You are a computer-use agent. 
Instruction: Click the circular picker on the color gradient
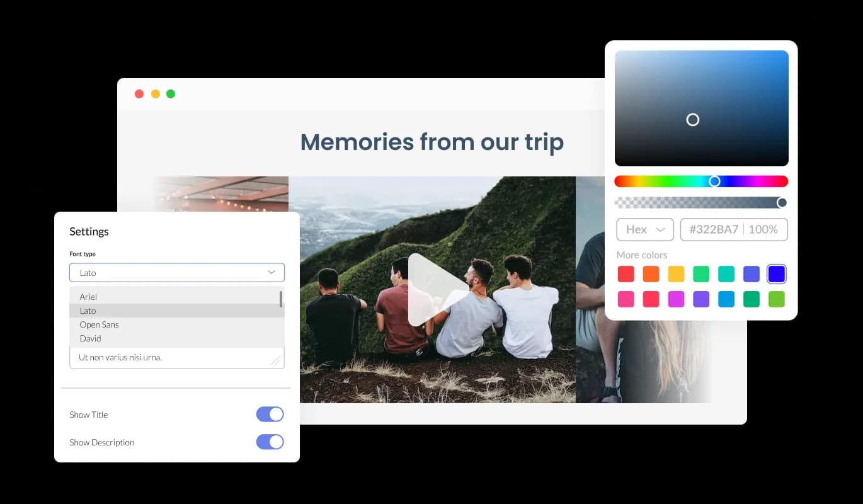pyautogui.click(x=693, y=119)
